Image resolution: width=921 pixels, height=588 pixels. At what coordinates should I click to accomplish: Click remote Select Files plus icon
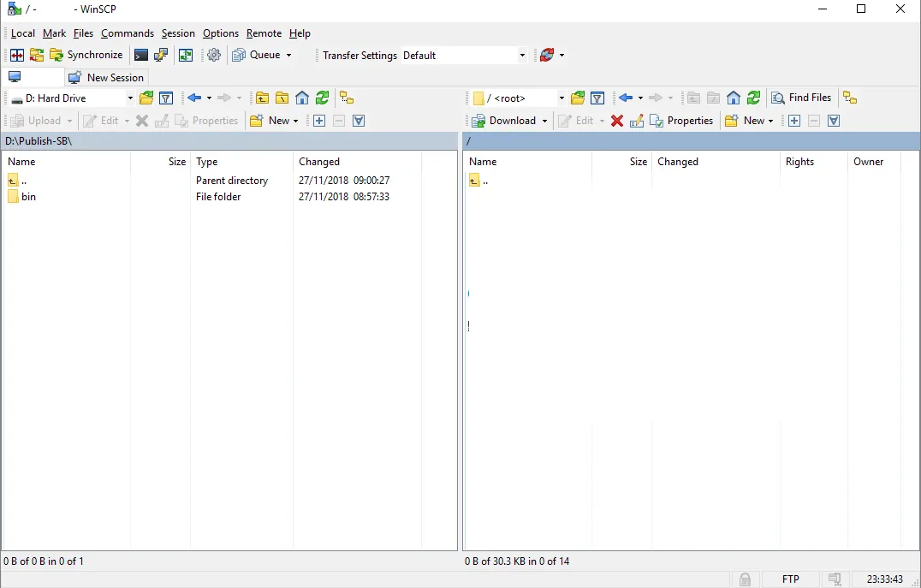coord(794,121)
